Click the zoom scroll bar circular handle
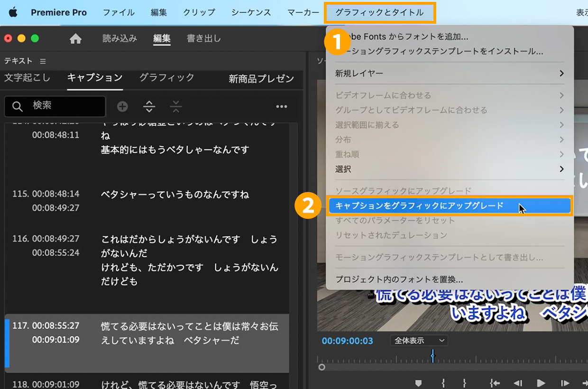The height and width of the screenshot is (389, 588). (x=322, y=367)
